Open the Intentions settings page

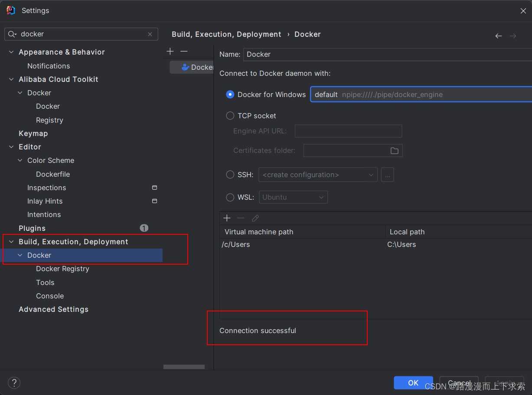44,214
